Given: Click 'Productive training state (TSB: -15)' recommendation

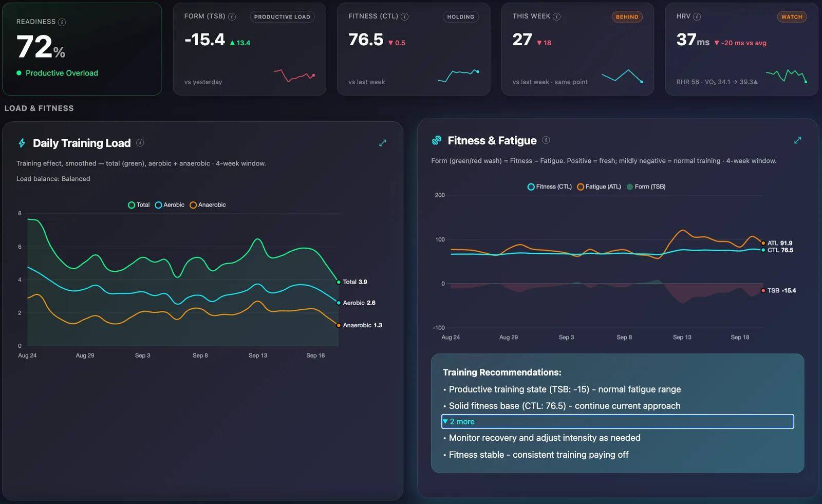Looking at the screenshot, I should tap(565, 389).
